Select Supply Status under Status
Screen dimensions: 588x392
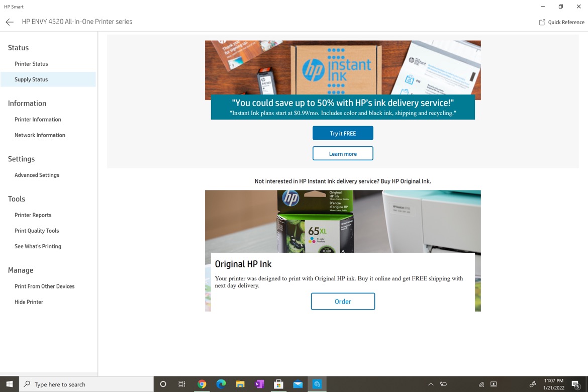[x=31, y=79]
